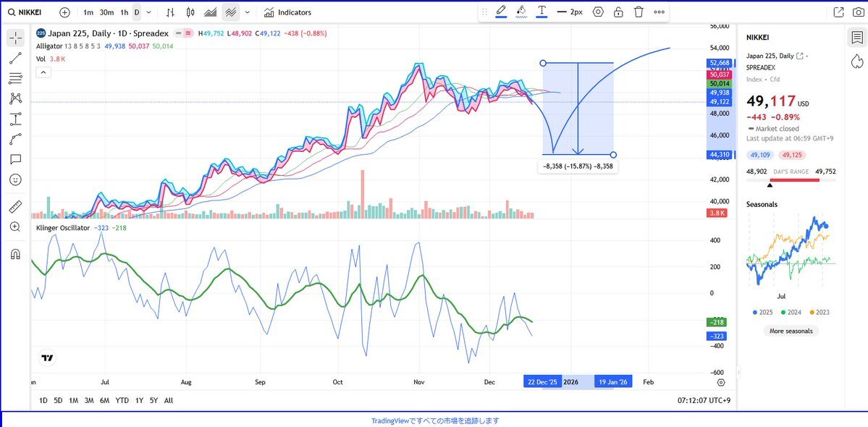Open the Indicators dialog

pos(288,12)
